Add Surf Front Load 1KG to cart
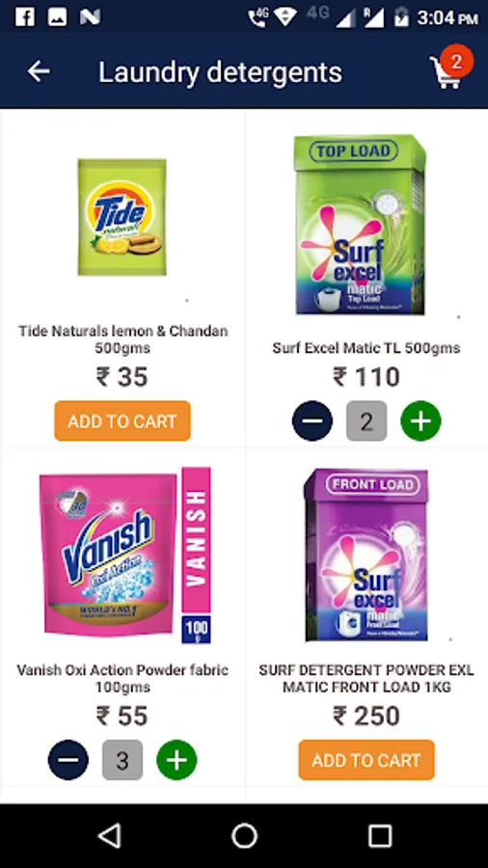 [366, 760]
